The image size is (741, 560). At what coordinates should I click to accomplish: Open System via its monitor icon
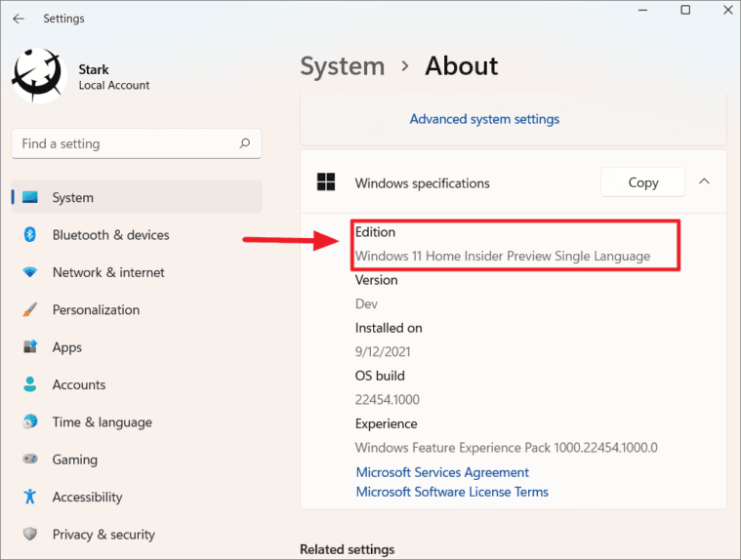(30, 197)
